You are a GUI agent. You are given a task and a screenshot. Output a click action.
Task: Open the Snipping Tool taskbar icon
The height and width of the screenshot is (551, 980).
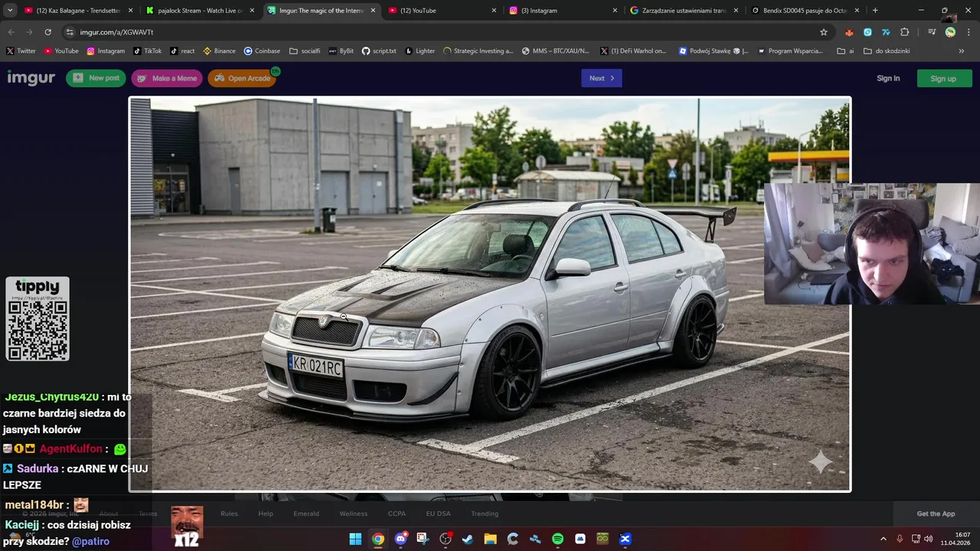423,539
